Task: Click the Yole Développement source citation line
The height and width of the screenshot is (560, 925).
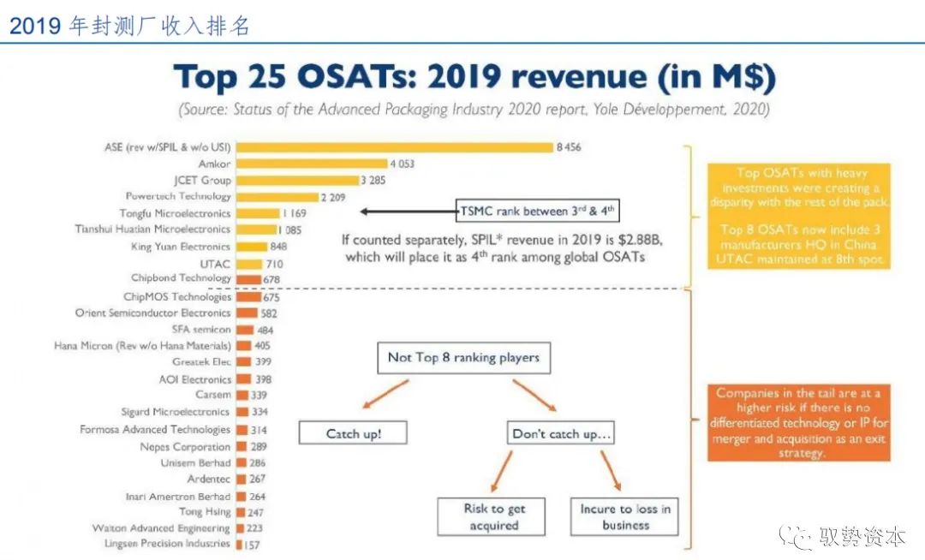Action: pos(474,110)
